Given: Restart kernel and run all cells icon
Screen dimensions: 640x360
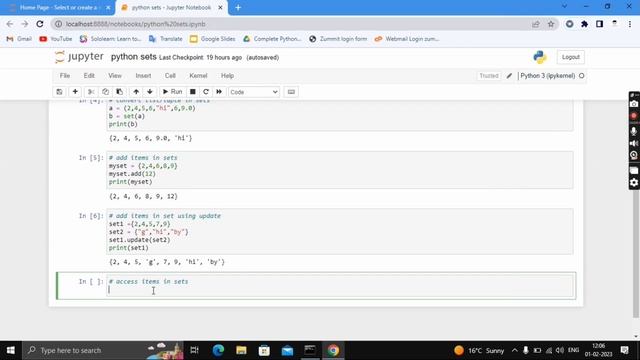Looking at the screenshot, I should (219, 92).
